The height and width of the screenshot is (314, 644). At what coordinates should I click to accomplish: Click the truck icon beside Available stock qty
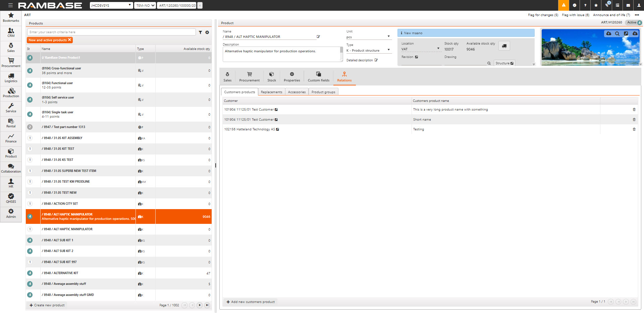point(504,46)
